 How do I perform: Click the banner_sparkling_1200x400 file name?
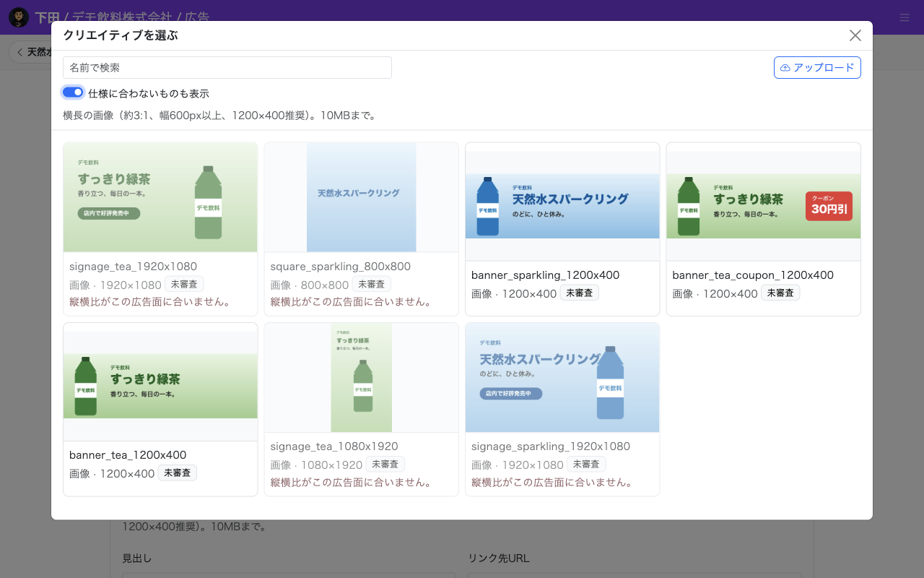point(545,275)
